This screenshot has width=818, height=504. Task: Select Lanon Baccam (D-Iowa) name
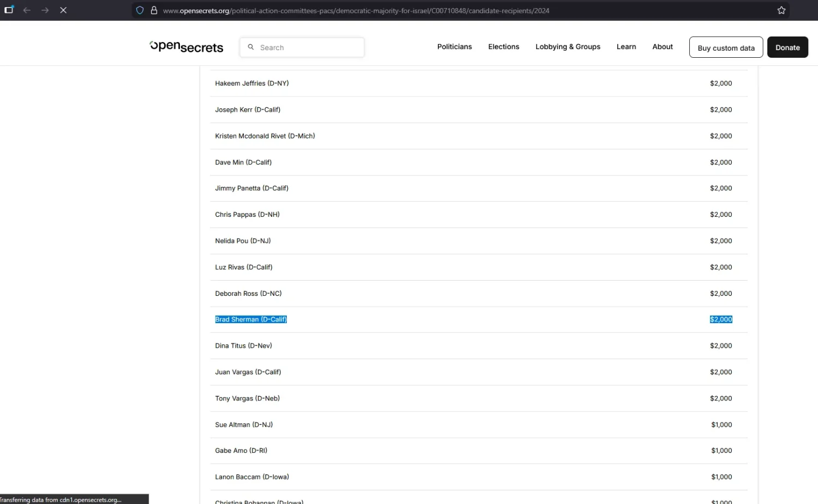pos(252,477)
